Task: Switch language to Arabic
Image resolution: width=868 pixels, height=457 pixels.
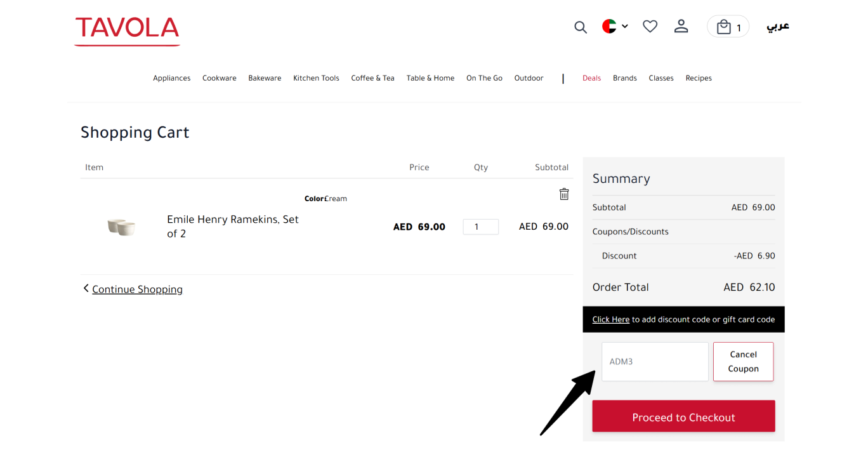Action: (x=778, y=26)
